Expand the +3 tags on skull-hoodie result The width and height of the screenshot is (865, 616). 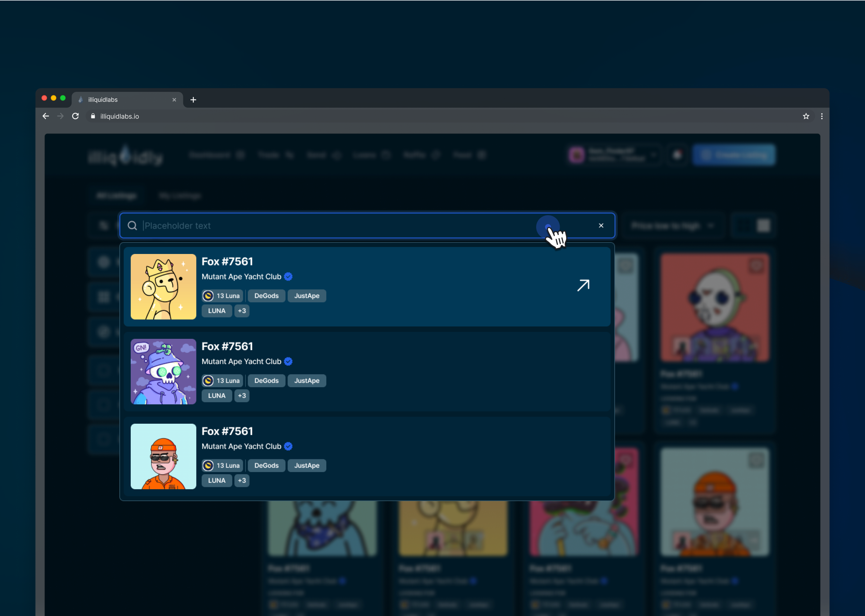coord(242,396)
